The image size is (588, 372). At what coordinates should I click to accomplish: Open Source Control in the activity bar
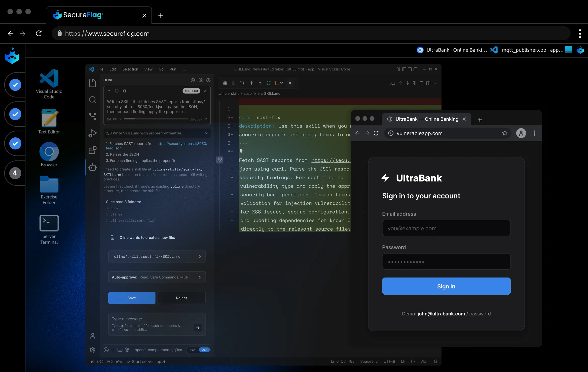(93, 116)
